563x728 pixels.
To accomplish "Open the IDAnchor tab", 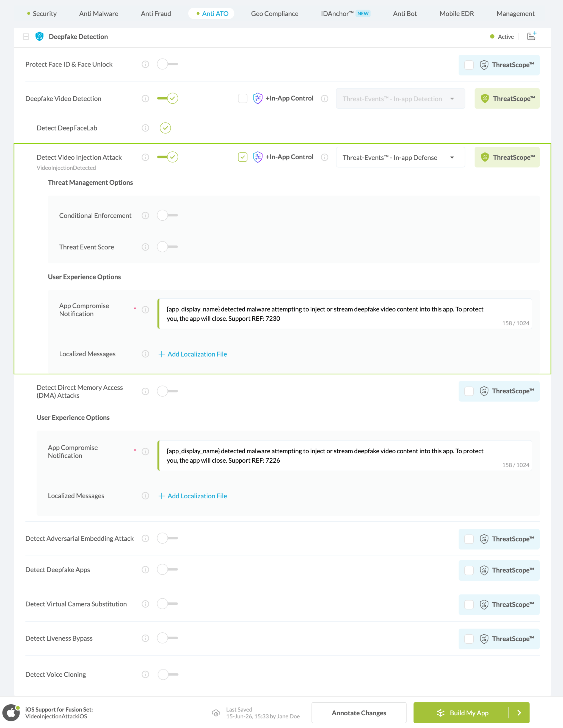I will 346,14.
